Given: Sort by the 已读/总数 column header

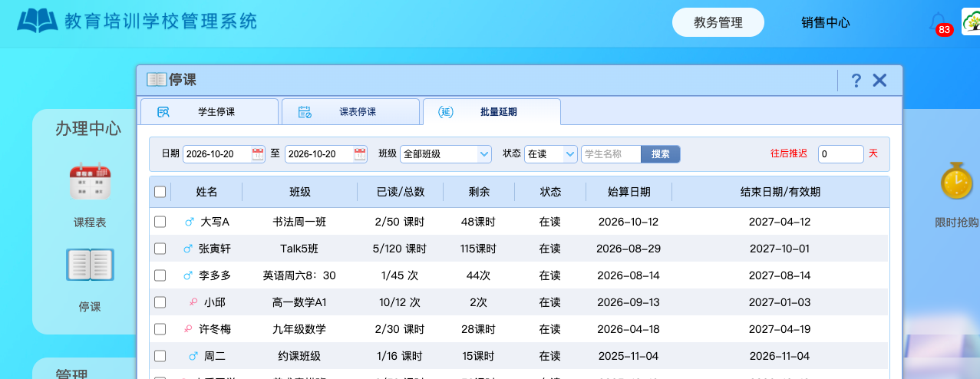Looking at the screenshot, I should click(x=401, y=192).
